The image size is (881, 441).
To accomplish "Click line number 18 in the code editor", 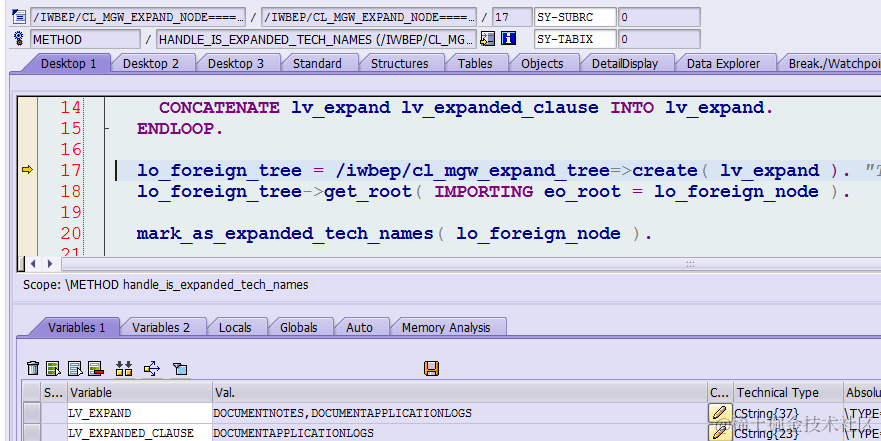I will click(x=71, y=191).
